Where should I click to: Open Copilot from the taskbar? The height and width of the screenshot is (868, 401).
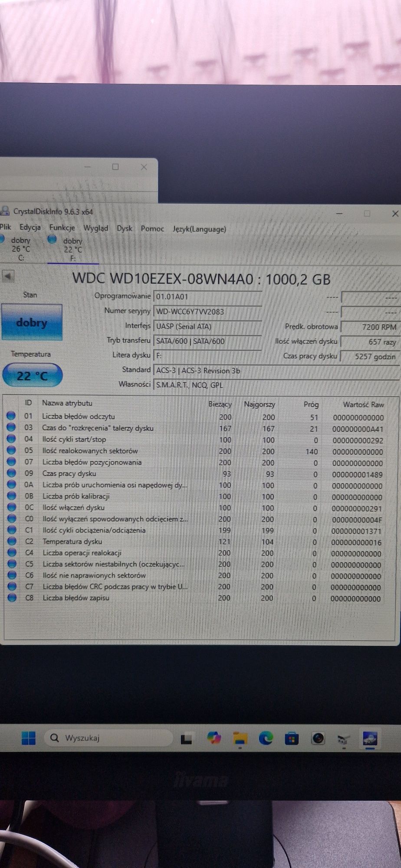[214, 738]
